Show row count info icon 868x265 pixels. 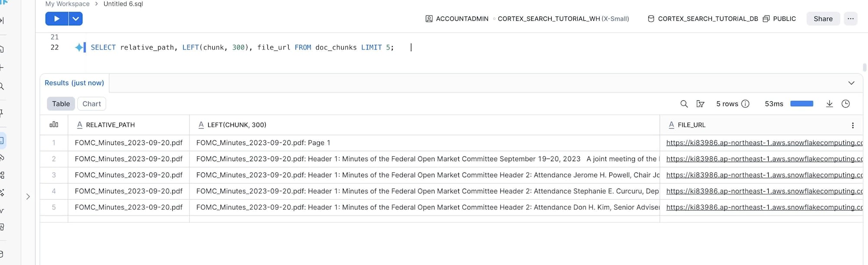pos(745,104)
